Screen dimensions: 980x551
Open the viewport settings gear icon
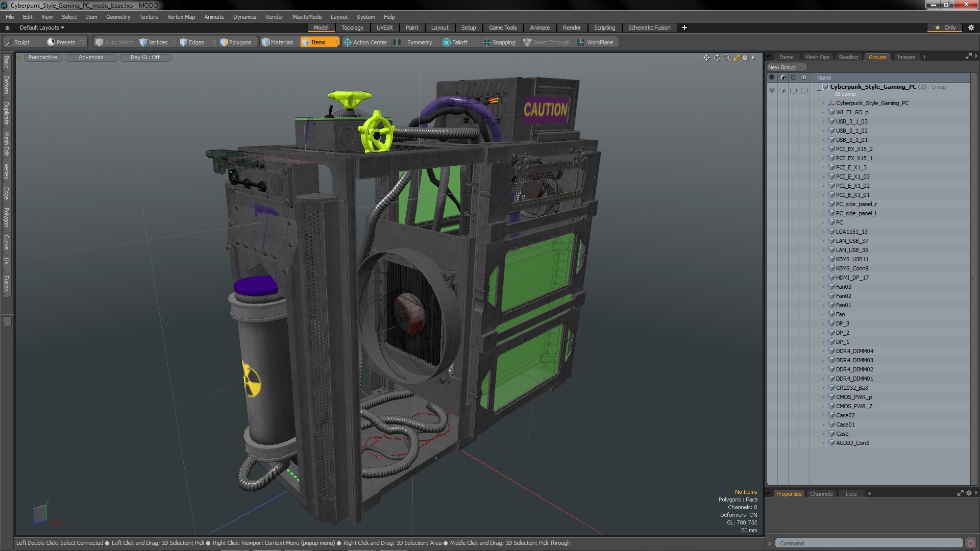click(745, 58)
